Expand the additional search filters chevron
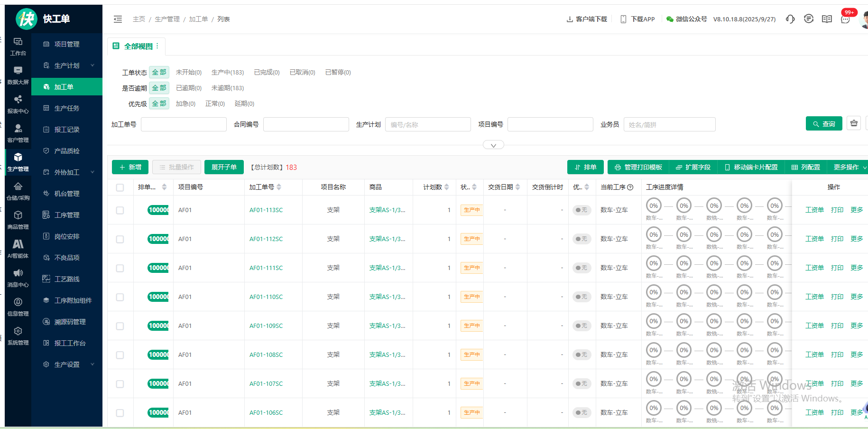This screenshot has height=429, width=868. tap(493, 145)
